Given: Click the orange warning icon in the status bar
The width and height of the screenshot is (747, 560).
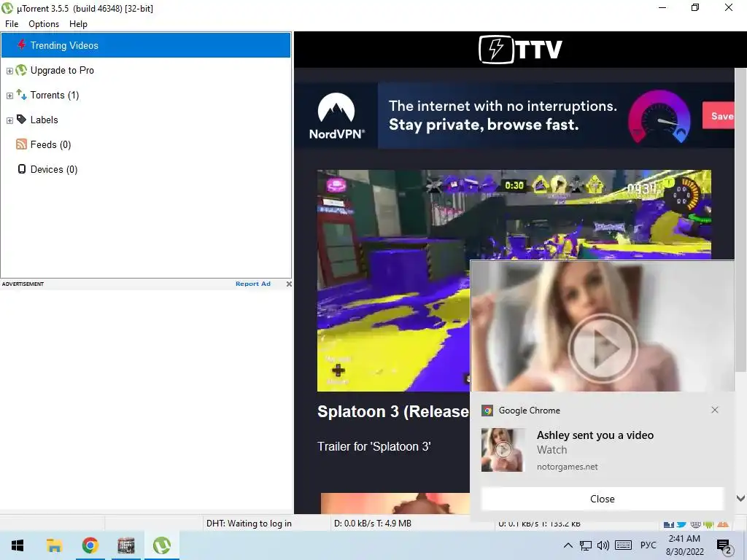Looking at the screenshot, I should coord(723,524).
